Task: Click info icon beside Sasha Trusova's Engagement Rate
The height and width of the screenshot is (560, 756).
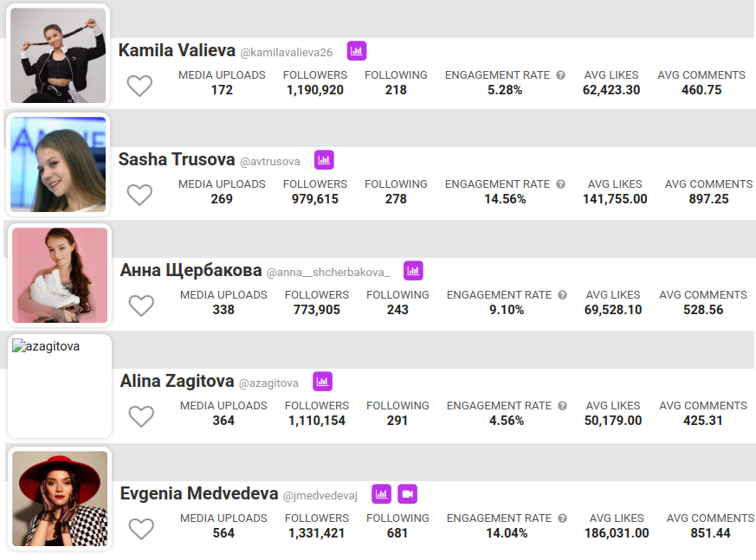Action: click(560, 184)
